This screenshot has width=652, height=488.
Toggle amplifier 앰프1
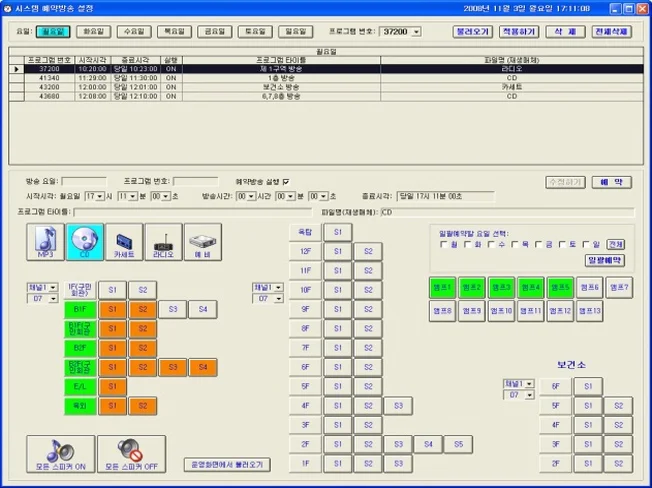[442, 288]
